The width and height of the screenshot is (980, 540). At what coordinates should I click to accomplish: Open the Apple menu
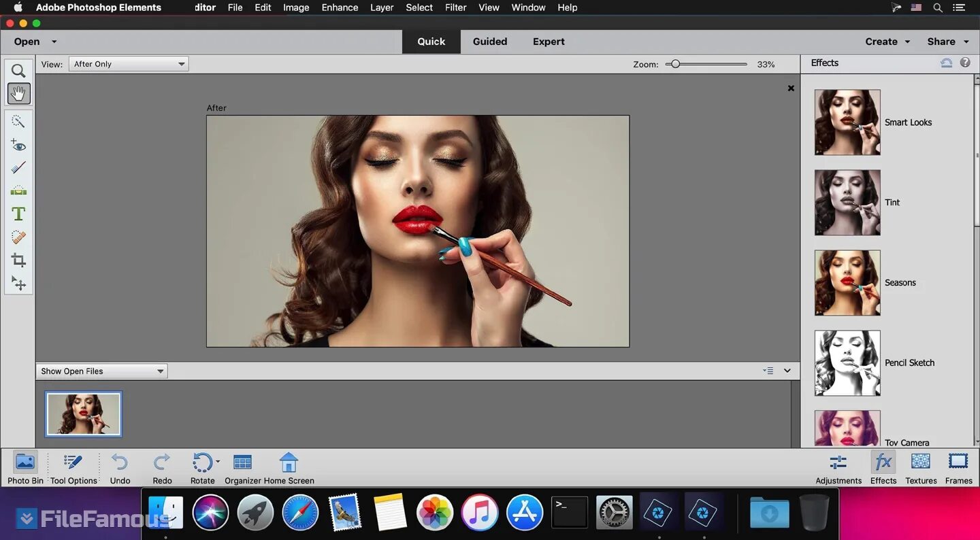[18, 7]
